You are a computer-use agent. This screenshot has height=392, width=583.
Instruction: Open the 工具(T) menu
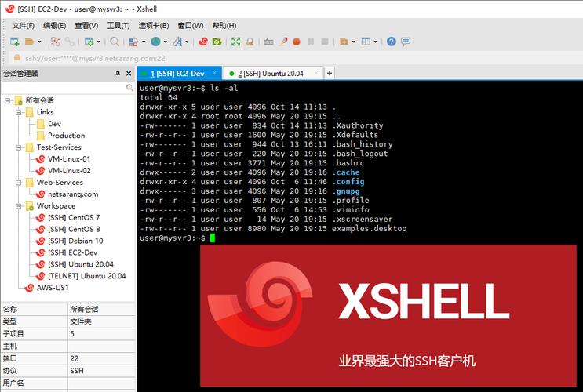point(118,26)
